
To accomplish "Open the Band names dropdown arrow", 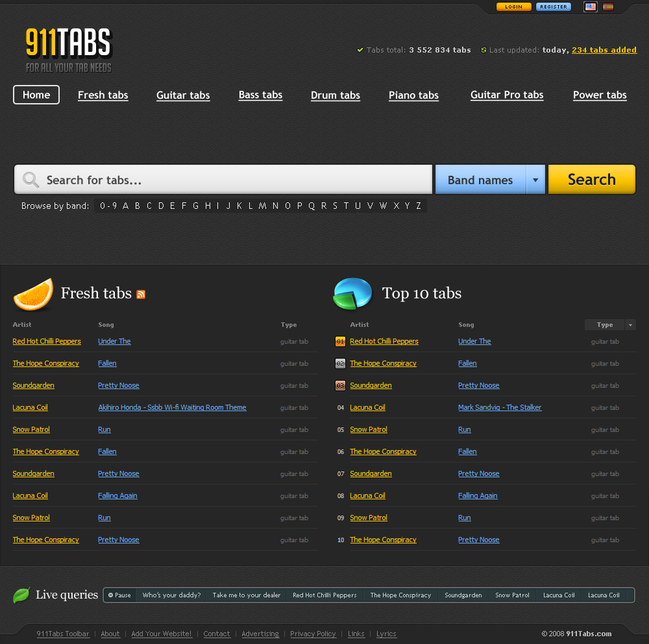I will tap(535, 180).
